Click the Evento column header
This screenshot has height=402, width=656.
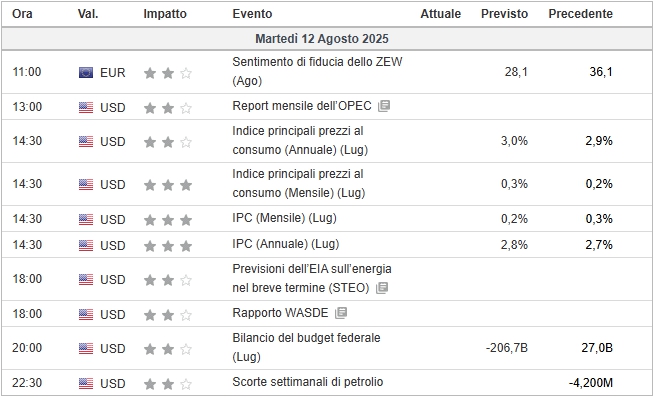(252, 14)
